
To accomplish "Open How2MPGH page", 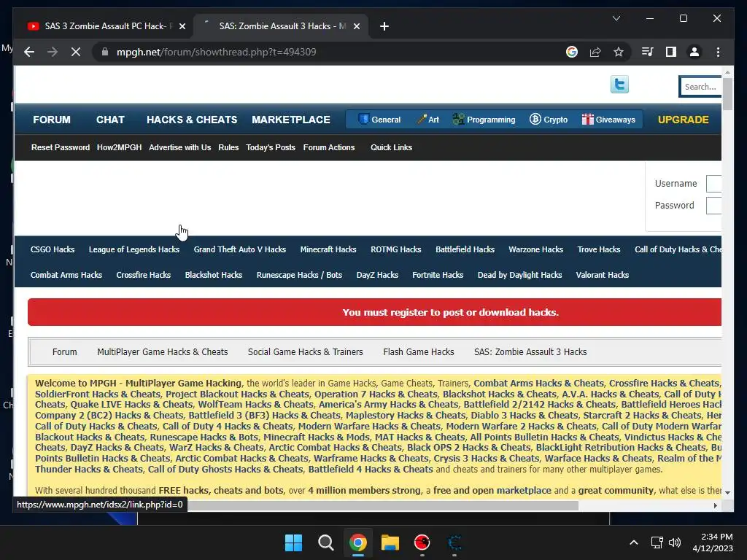I will tap(119, 147).
